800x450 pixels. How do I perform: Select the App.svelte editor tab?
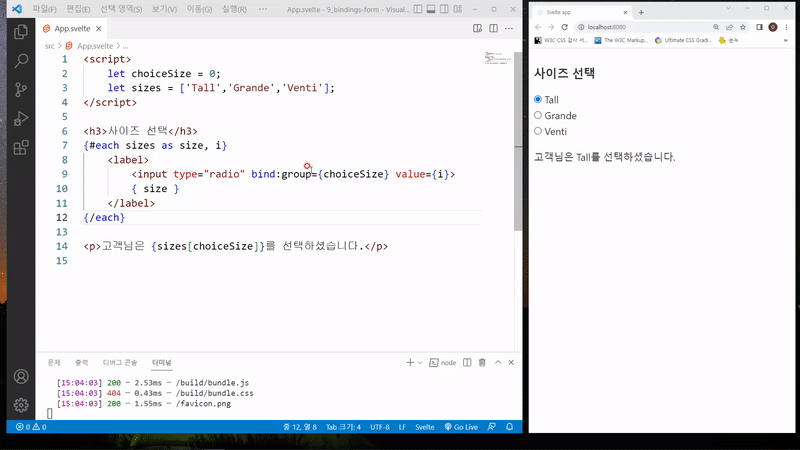[72, 29]
